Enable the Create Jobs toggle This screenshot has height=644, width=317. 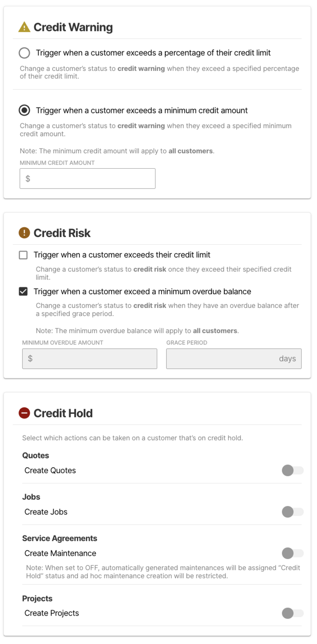[293, 512]
